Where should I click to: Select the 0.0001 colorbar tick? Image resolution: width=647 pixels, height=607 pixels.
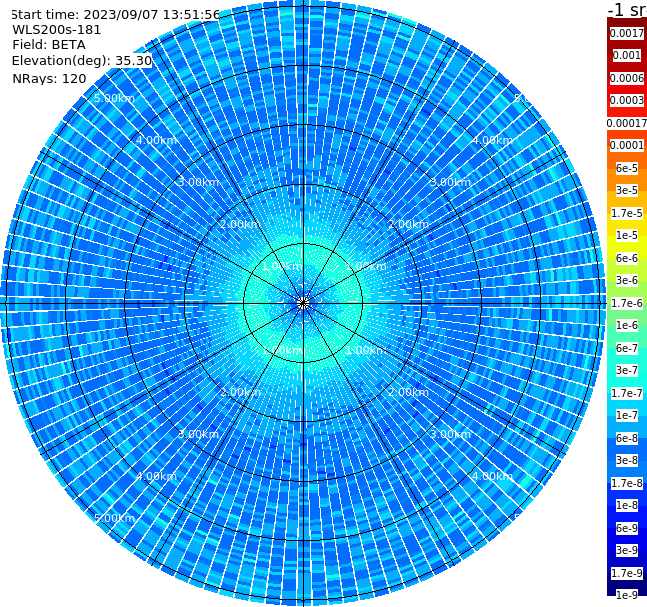pos(627,145)
